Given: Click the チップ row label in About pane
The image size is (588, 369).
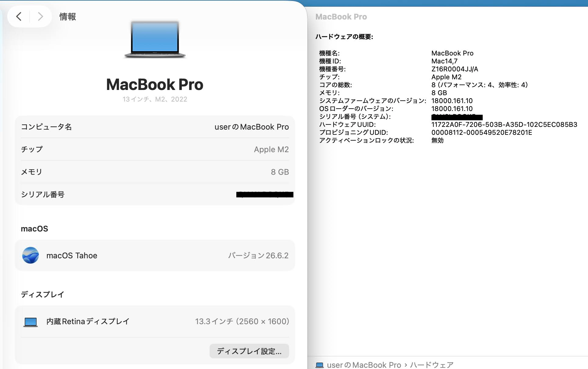Looking at the screenshot, I should pos(32,149).
